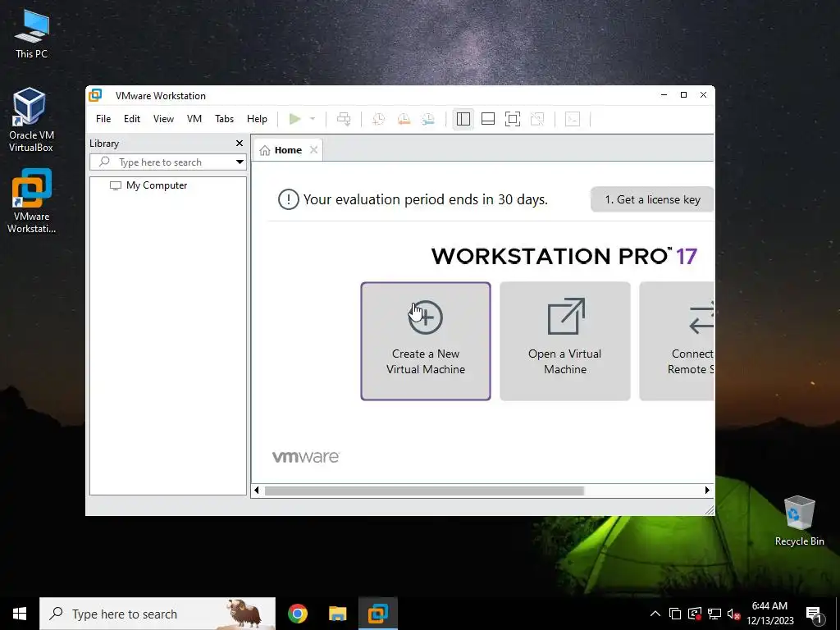Screen dimensions: 840x630
Task: Select My Computer in the library tree
Action: point(148,185)
